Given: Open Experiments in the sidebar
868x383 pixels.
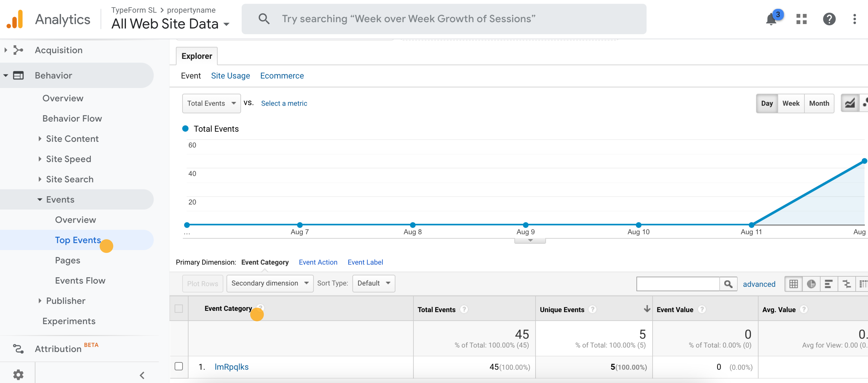Looking at the screenshot, I should [x=69, y=321].
